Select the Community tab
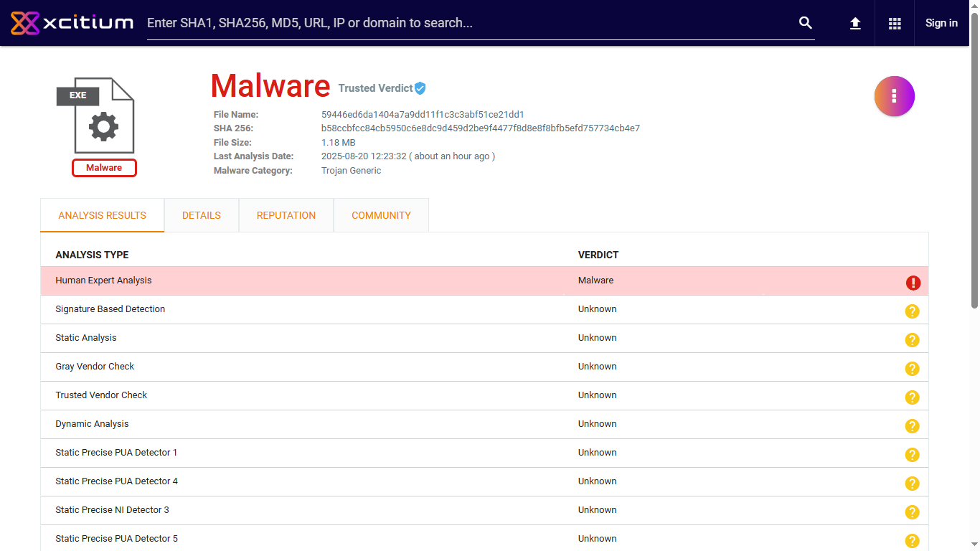Screen dimensions: 980x551 point(381,215)
